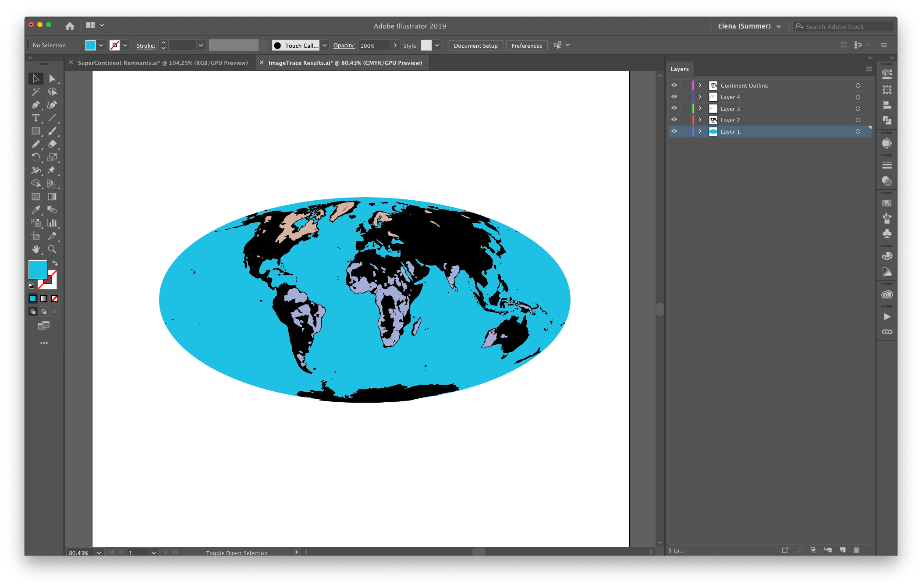Select the Type tool
This screenshot has height=588, width=922.
click(x=35, y=118)
